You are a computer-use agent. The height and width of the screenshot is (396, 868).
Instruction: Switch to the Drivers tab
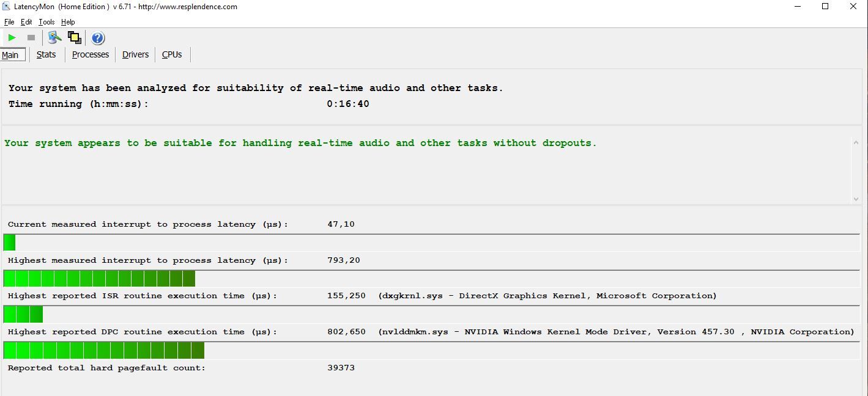point(135,54)
